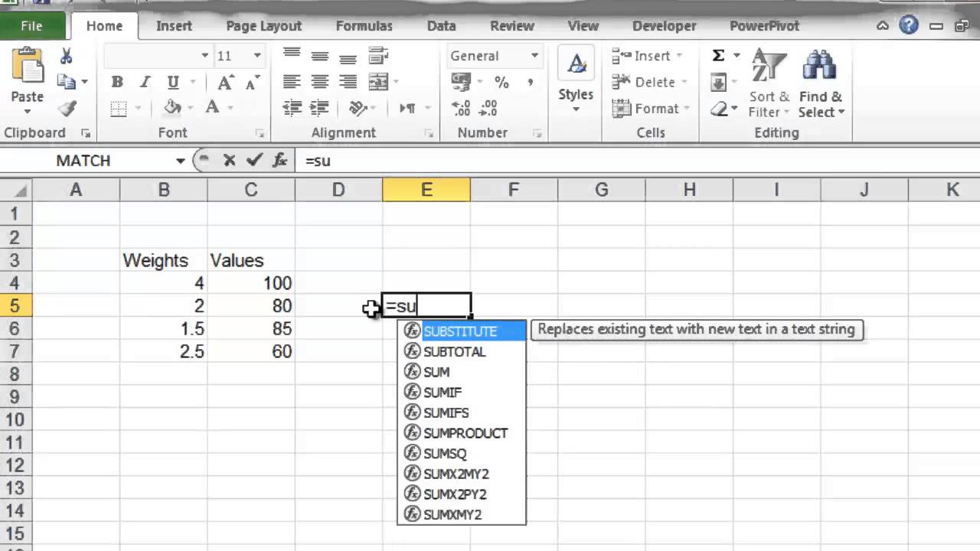The height and width of the screenshot is (551, 980).
Task: Click the Help question mark icon
Action: click(909, 25)
